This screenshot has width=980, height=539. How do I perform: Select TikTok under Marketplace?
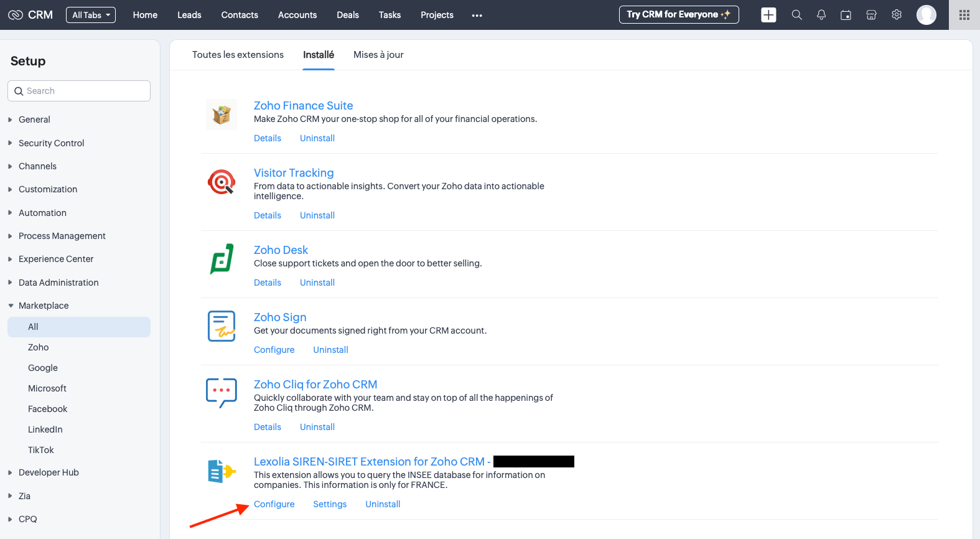point(41,450)
